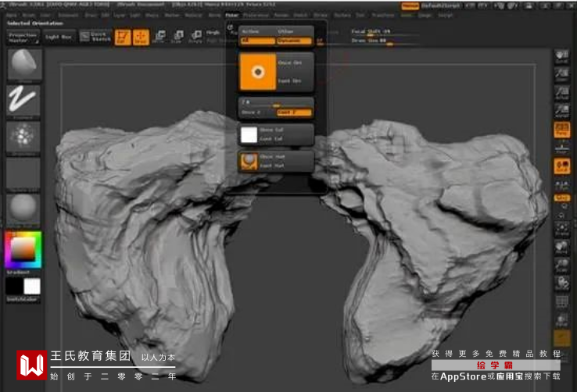Toggle the orange Local symmetry button
577x392 pixels.
pos(561,166)
